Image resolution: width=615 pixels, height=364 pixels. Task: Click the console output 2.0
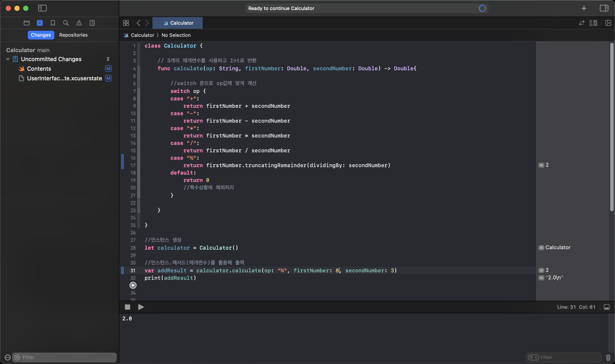click(127, 318)
